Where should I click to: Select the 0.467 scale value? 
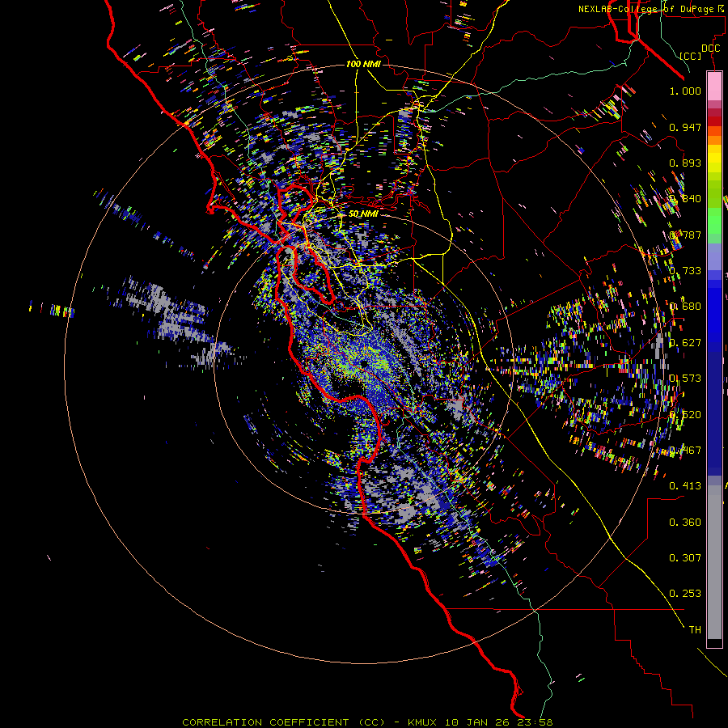coord(685,451)
